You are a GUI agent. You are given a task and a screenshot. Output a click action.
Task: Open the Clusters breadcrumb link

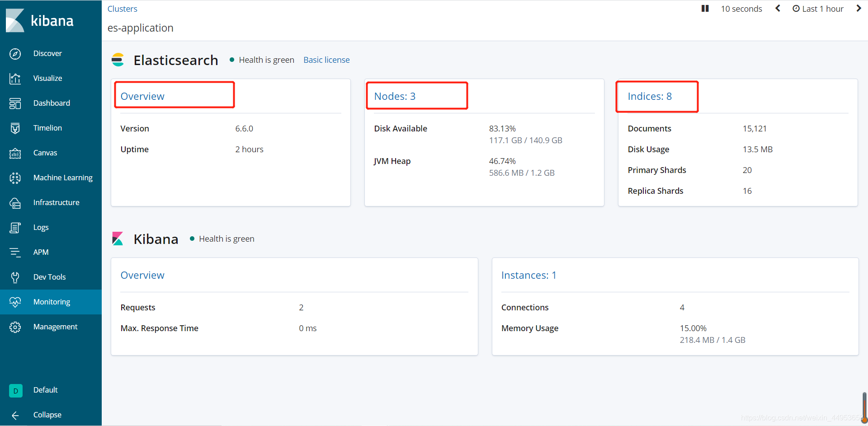tap(122, 9)
